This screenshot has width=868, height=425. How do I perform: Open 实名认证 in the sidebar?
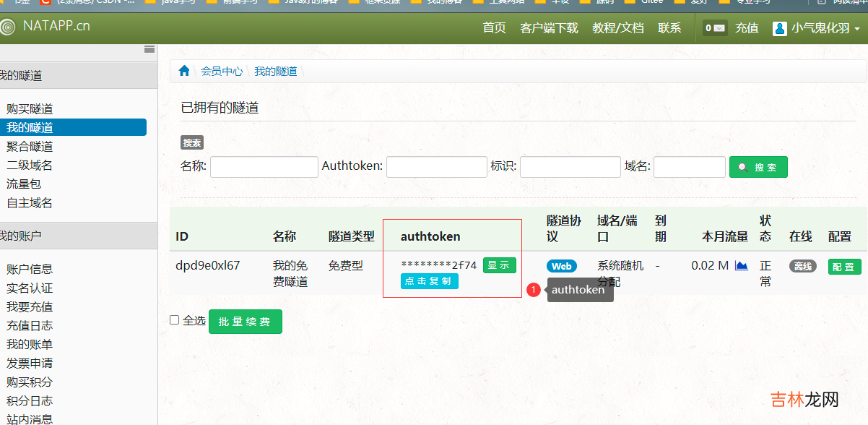click(30, 288)
